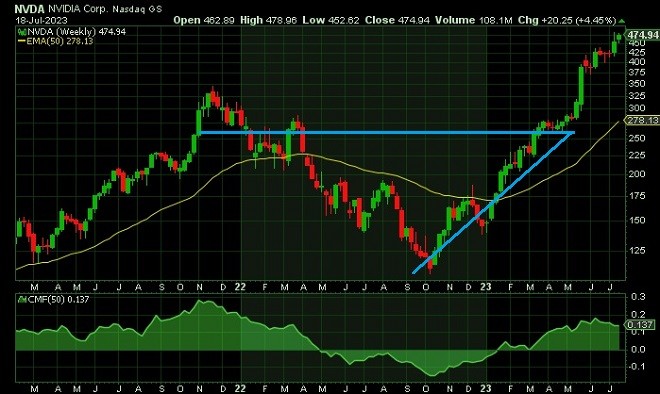Click the NVDA ticker symbol in header
660x394 pixels.
click(x=30, y=9)
